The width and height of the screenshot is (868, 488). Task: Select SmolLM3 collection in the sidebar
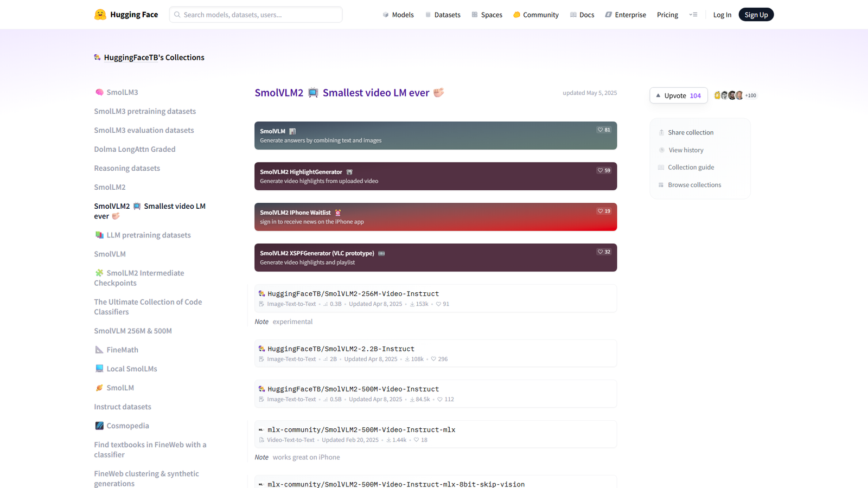122,92
